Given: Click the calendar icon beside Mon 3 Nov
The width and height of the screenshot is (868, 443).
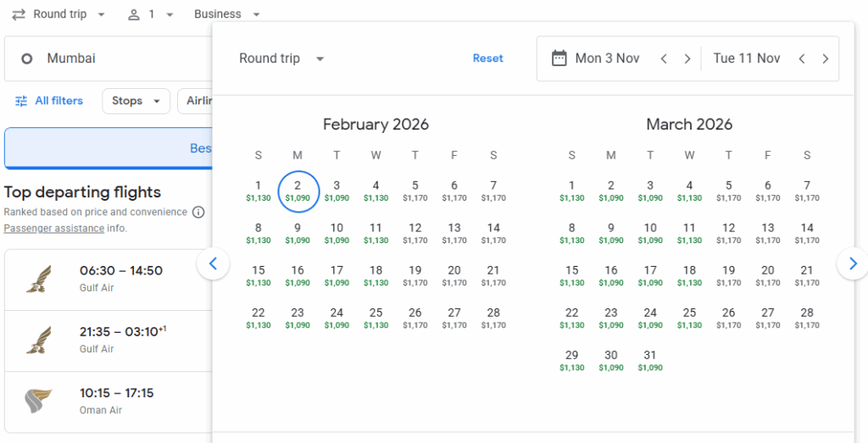Looking at the screenshot, I should 559,58.
